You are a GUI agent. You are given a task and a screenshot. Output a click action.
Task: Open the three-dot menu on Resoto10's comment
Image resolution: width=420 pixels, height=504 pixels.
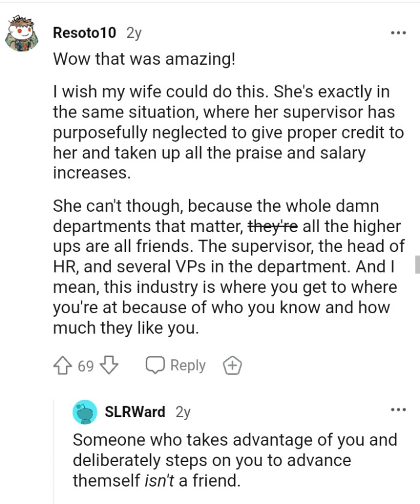pos(397,33)
